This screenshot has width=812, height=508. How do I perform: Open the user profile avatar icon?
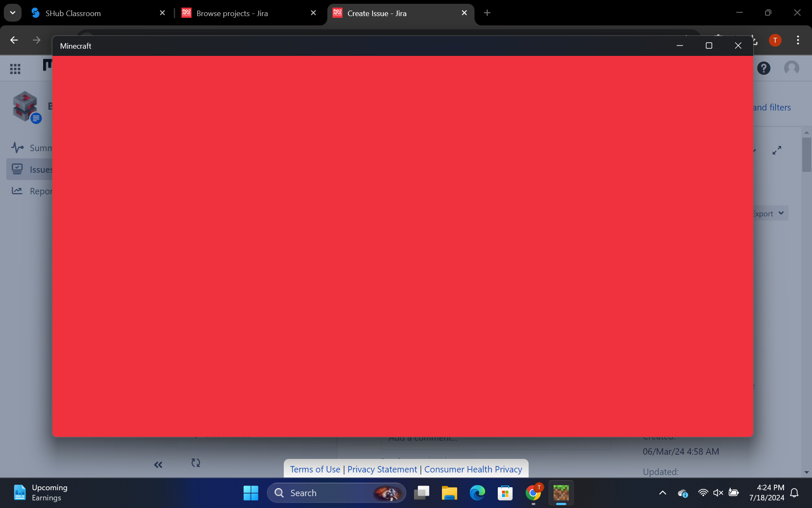click(x=791, y=68)
